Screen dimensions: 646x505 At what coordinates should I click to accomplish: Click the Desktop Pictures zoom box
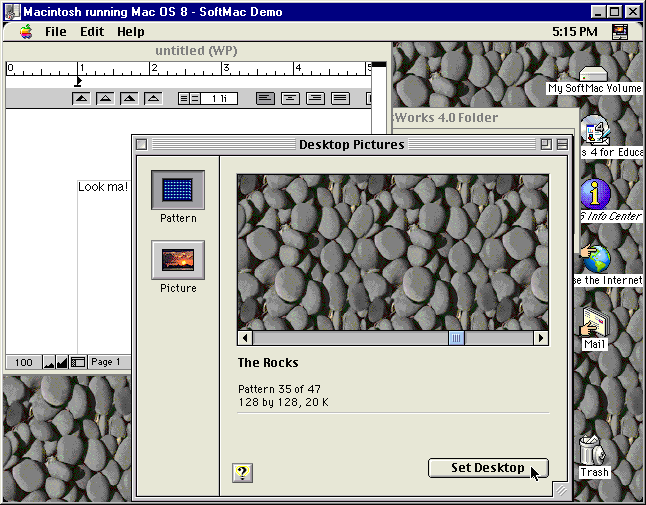(x=546, y=144)
